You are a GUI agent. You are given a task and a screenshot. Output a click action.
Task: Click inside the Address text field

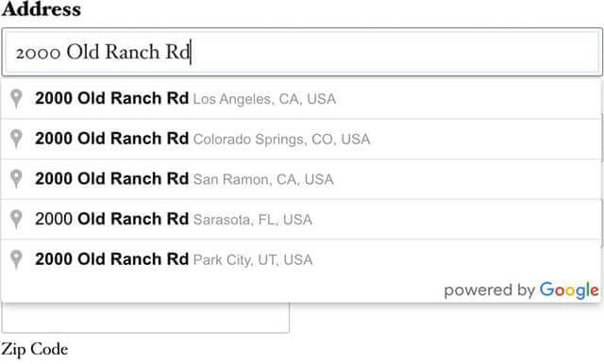coord(302,52)
